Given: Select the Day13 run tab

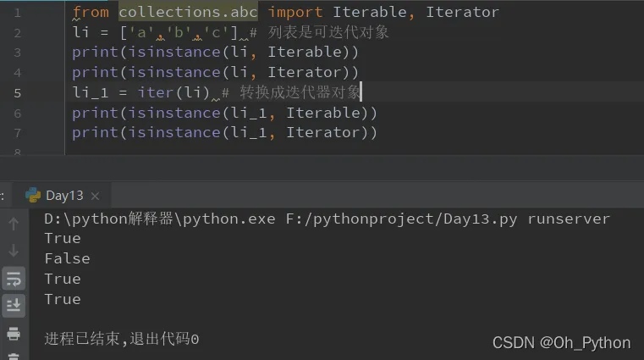Looking at the screenshot, I should 64,196.
